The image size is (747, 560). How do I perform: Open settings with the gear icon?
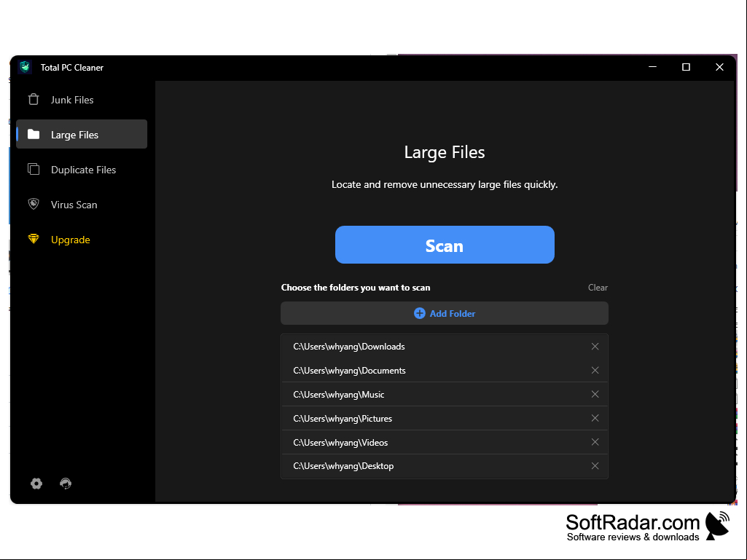point(36,484)
